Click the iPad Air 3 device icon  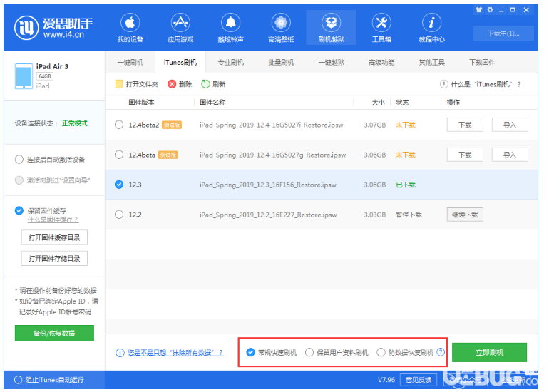(24, 76)
